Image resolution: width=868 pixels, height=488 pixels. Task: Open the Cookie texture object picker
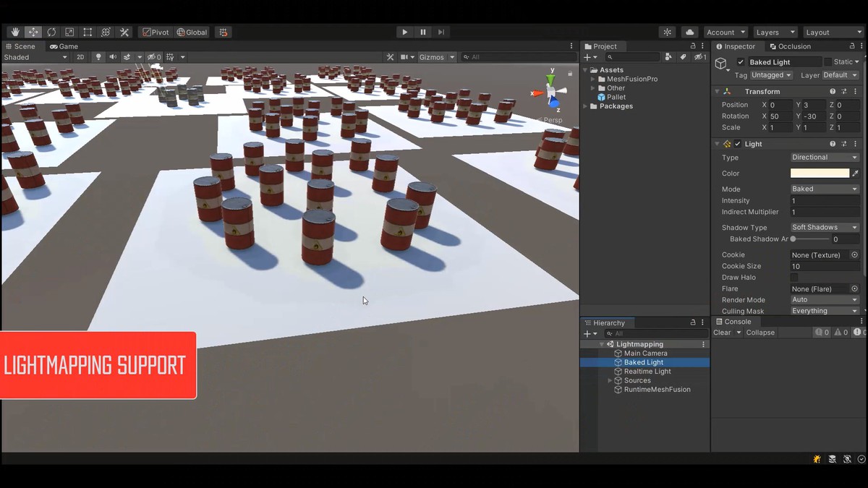(x=854, y=255)
